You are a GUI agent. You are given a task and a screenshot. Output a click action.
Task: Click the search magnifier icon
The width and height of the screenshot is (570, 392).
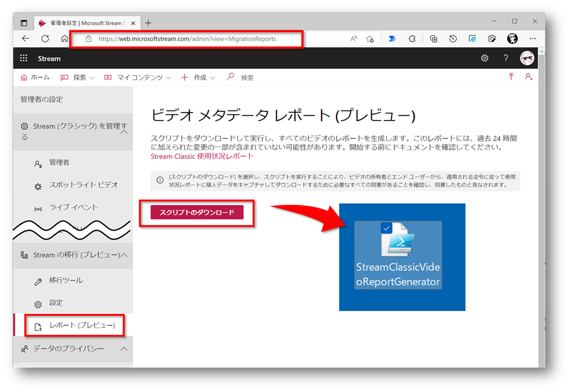[x=231, y=76]
